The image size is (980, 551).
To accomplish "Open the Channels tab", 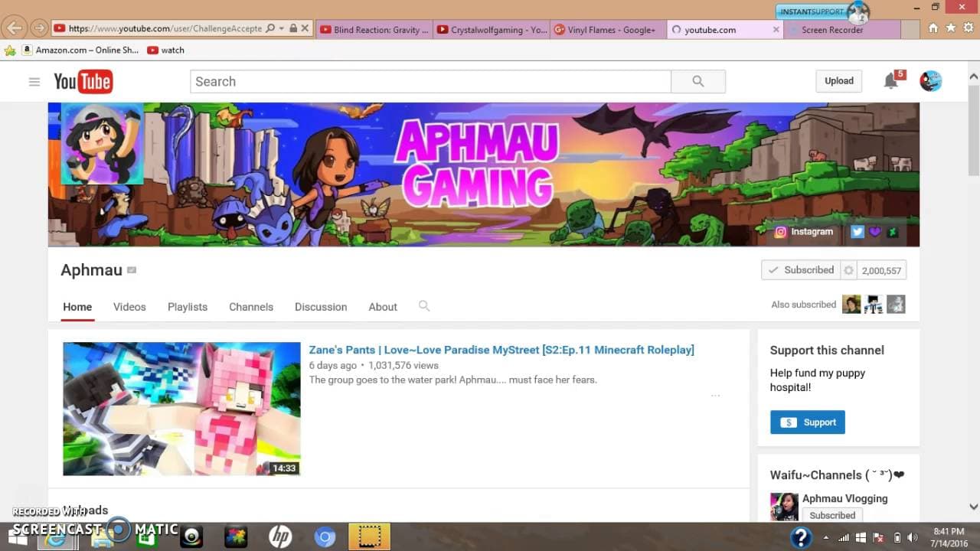I will coord(251,307).
